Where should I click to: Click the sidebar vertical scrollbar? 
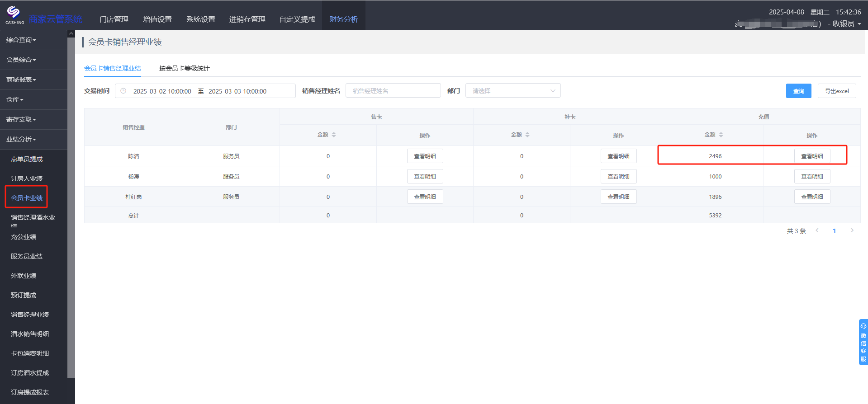click(71, 207)
